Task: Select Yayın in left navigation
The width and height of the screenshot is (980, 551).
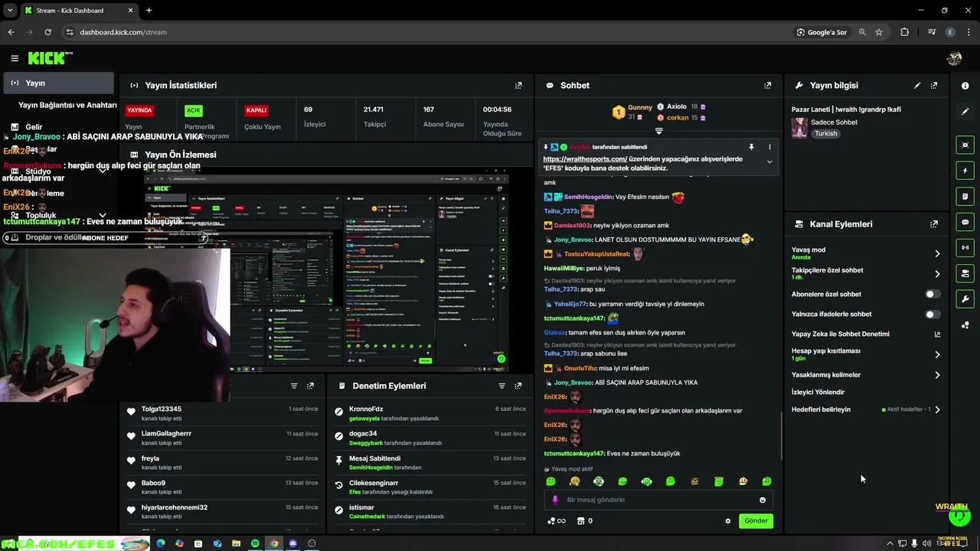Action: [58, 83]
